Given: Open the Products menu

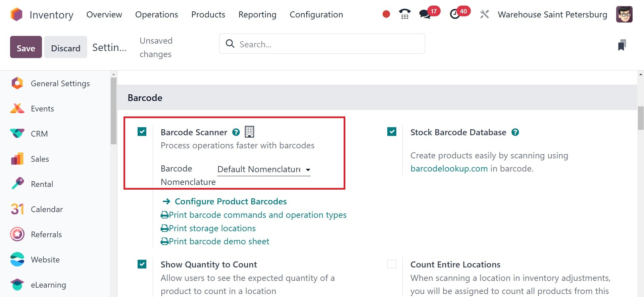Looking at the screenshot, I should 208,14.
